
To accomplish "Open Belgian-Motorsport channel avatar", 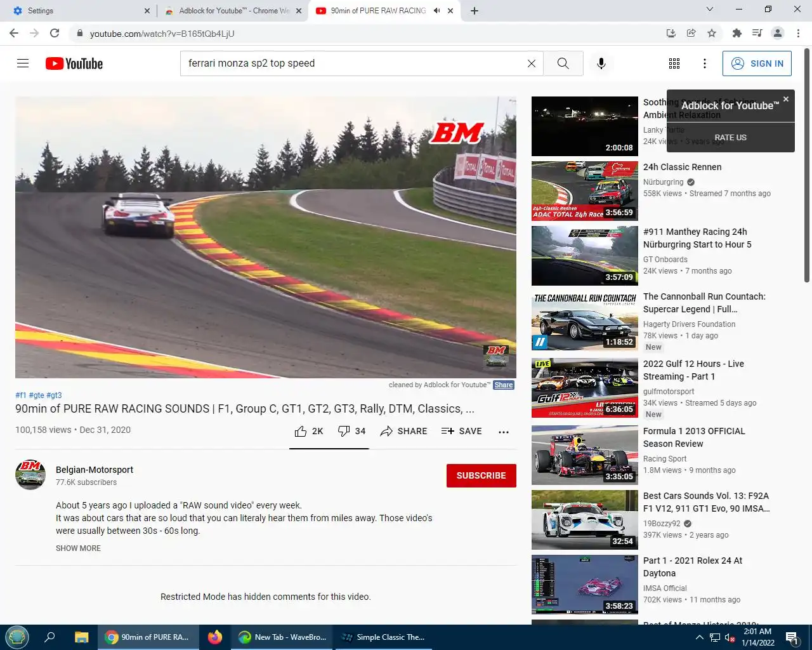I will [30, 475].
